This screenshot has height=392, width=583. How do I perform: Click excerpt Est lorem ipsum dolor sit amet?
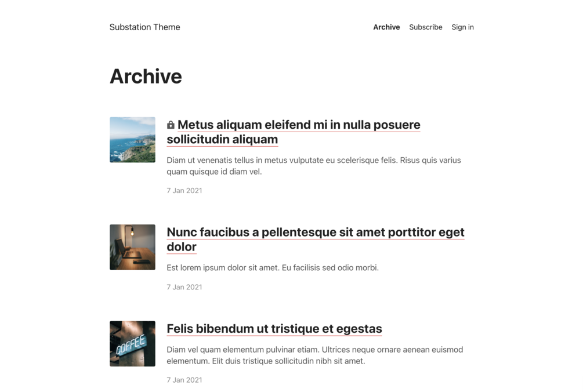(x=273, y=267)
